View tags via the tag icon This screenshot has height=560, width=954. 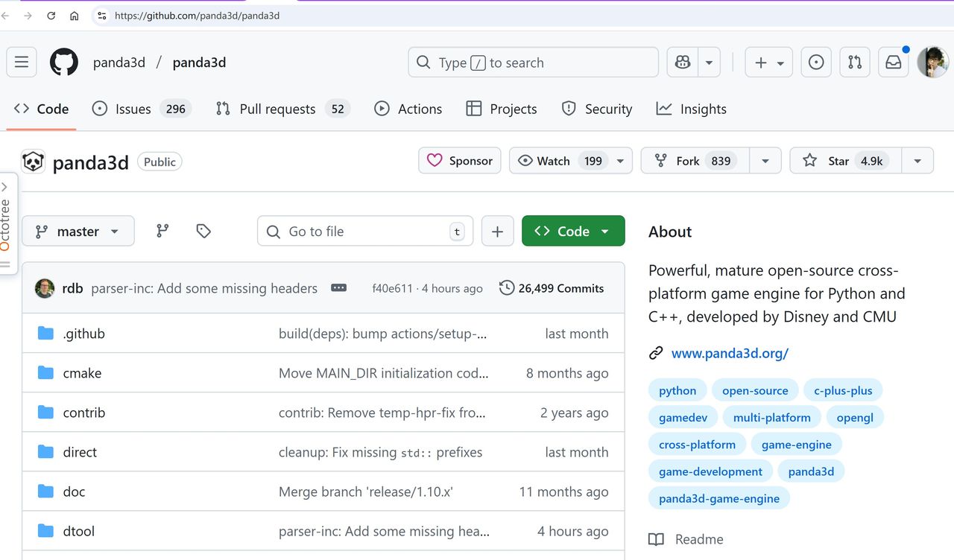point(203,232)
